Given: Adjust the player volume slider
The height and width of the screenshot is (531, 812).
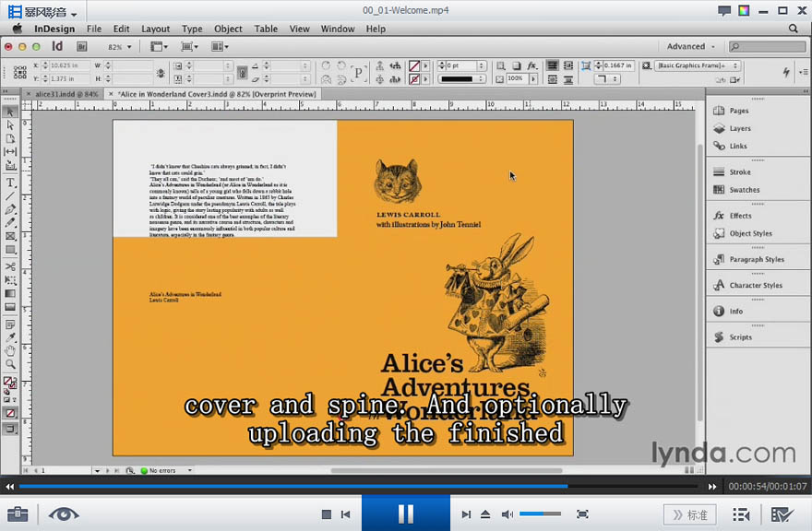Looking at the screenshot, I should coord(540,513).
